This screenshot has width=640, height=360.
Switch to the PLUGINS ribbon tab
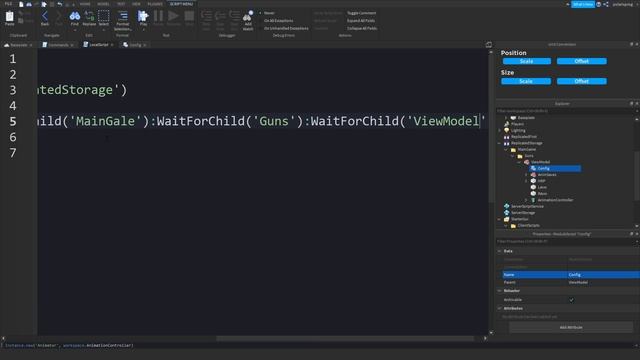pyautogui.click(x=155, y=4)
